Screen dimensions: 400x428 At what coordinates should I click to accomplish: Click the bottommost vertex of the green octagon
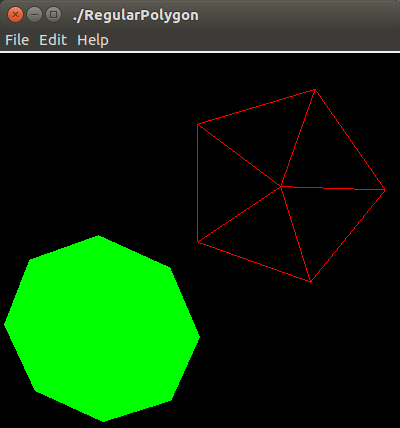[x=103, y=421]
